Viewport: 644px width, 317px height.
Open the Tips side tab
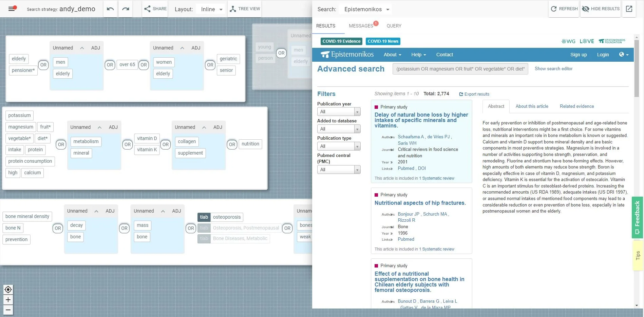(x=638, y=255)
